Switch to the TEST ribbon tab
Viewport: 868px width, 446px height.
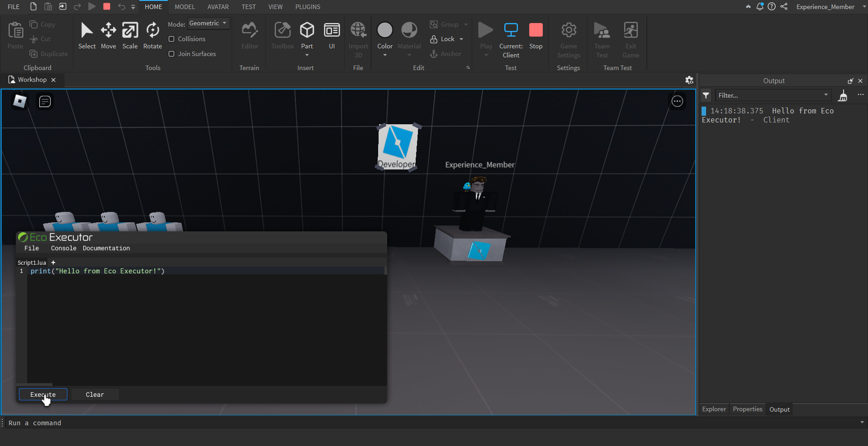click(x=248, y=7)
